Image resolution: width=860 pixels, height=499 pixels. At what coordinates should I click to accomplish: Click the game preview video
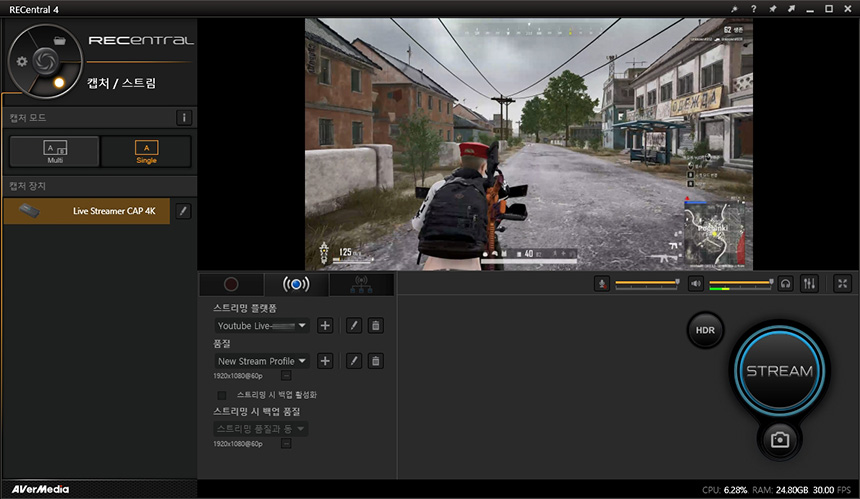click(x=529, y=144)
